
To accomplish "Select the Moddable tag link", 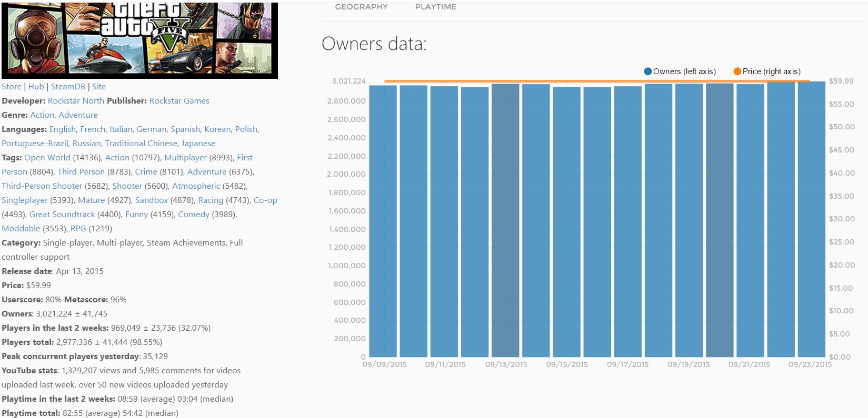I will click(x=21, y=229).
